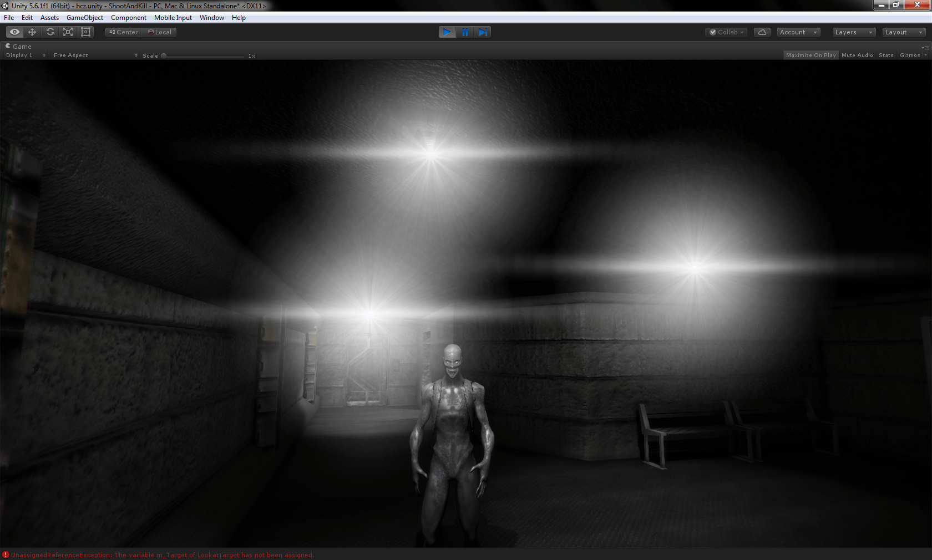The width and height of the screenshot is (932, 560).
Task: Open the Account dropdown
Action: (798, 32)
